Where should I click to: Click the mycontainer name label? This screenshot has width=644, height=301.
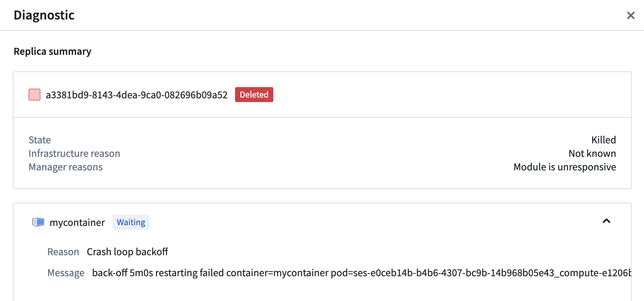(x=77, y=223)
